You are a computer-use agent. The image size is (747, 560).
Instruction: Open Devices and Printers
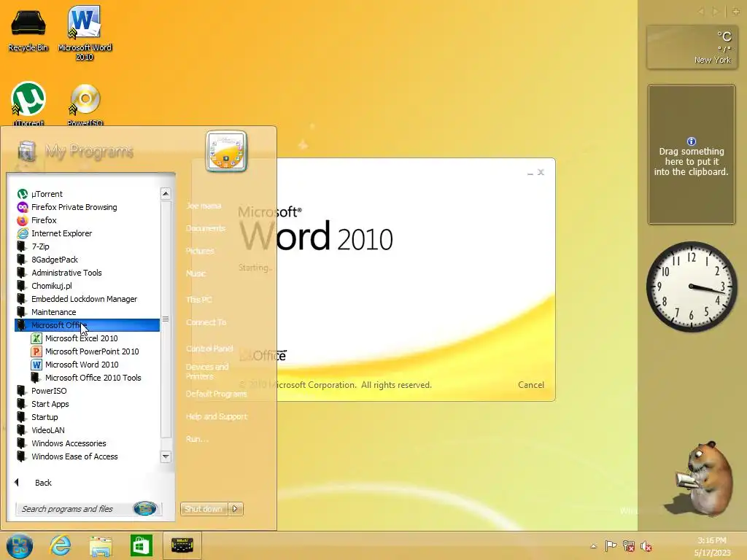(207, 371)
